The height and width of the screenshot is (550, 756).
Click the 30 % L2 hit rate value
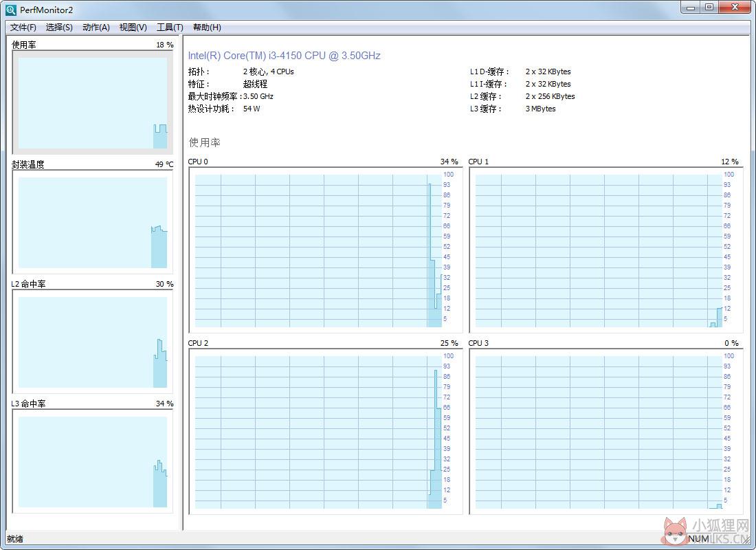[x=165, y=284]
